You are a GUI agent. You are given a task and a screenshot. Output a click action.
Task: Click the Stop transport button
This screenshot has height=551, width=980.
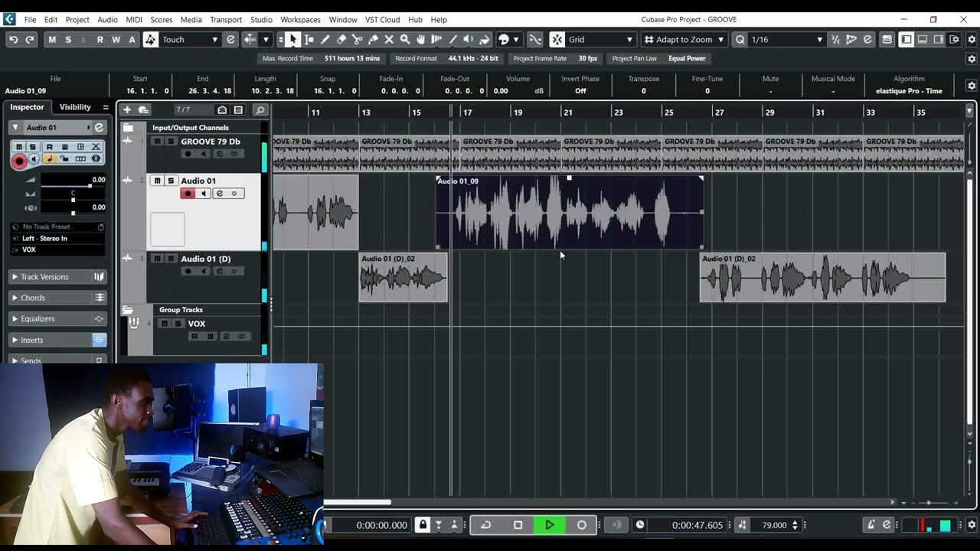point(518,525)
